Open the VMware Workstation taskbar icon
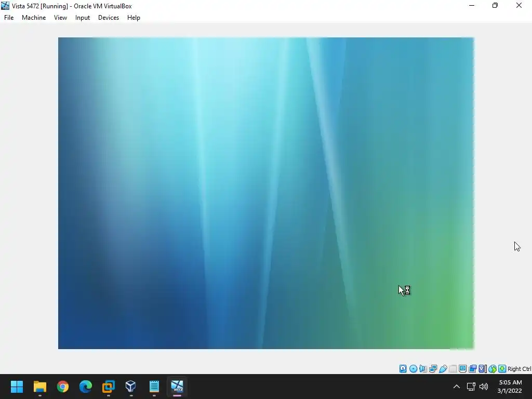532x399 pixels. pos(109,387)
